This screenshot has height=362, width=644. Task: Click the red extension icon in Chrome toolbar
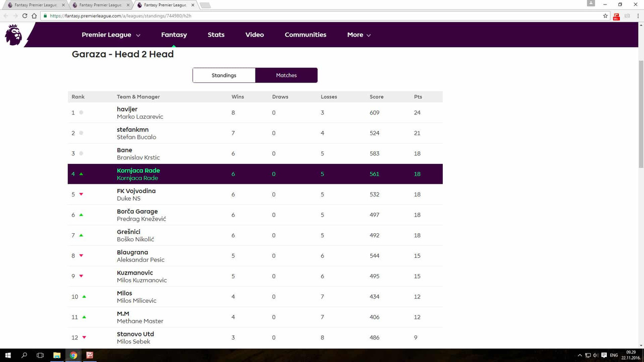pyautogui.click(x=616, y=16)
